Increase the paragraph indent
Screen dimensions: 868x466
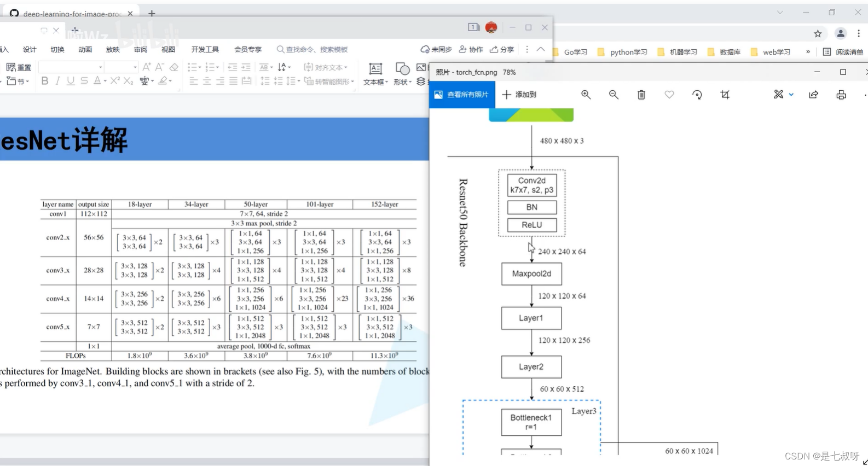(246, 67)
